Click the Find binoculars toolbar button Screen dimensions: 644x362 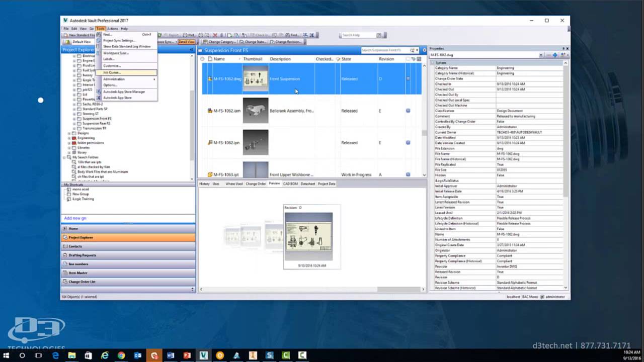(292, 35)
